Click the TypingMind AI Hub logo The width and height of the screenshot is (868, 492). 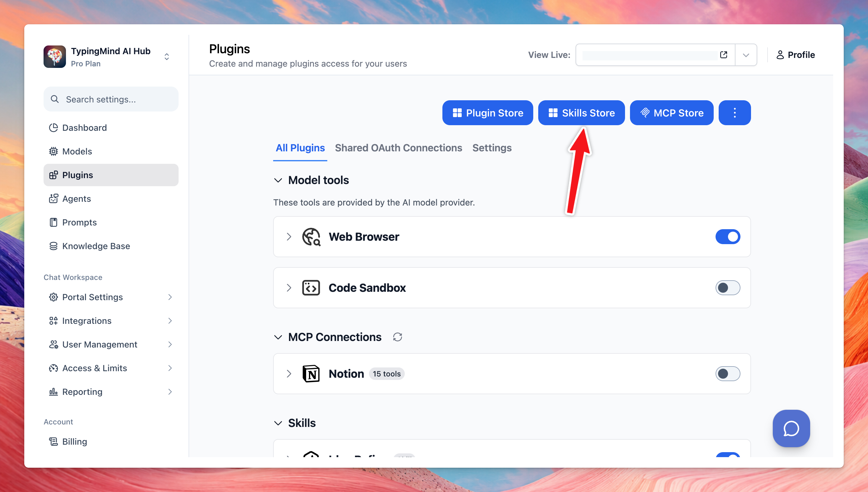[x=55, y=56]
